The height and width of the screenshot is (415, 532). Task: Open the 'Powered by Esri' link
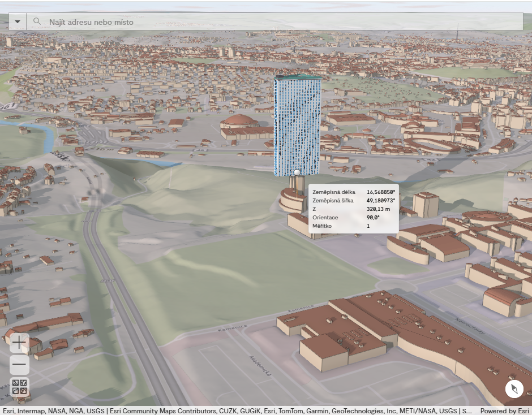pyautogui.click(x=504, y=411)
